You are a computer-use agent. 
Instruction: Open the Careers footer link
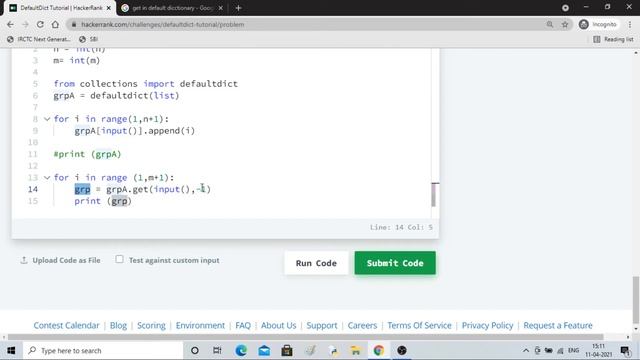pyautogui.click(x=362, y=325)
